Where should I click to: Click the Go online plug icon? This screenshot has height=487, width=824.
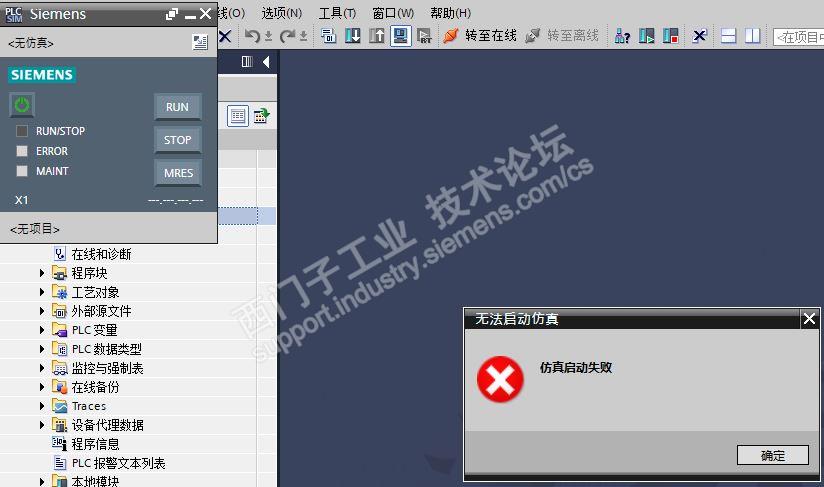coord(450,36)
